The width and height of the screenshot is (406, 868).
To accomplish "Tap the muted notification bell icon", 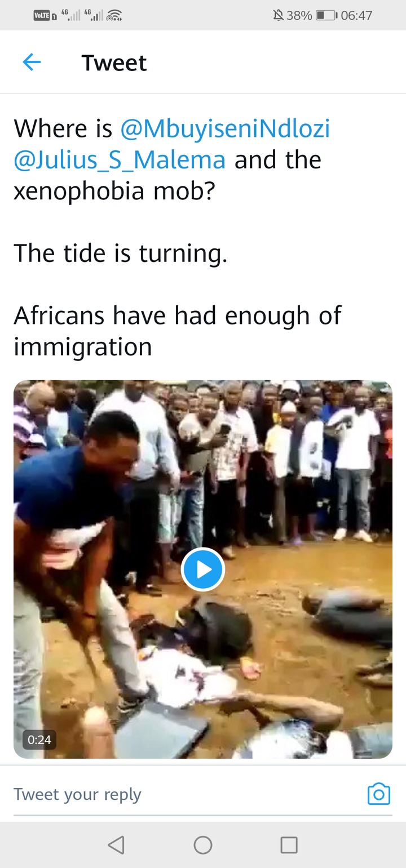I will (x=277, y=15).
